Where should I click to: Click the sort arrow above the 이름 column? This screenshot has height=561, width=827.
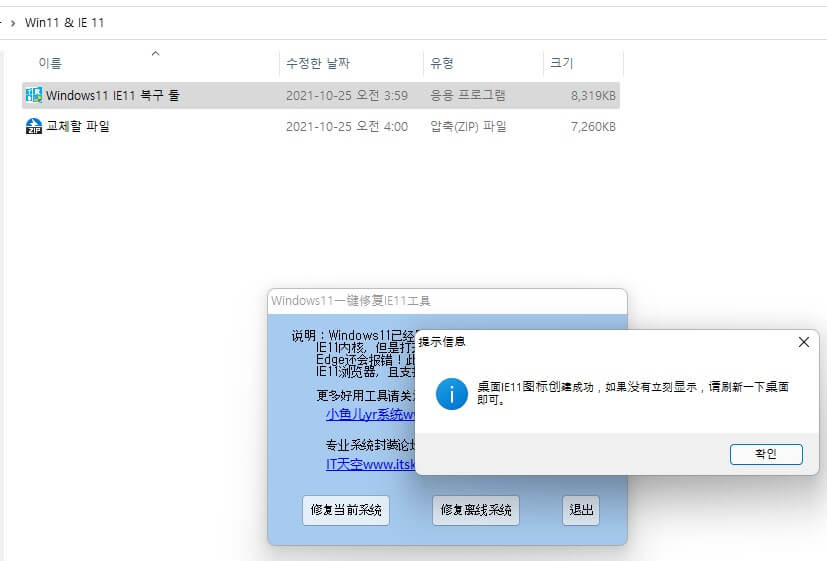pyautogui.click(x=155, y=52)
